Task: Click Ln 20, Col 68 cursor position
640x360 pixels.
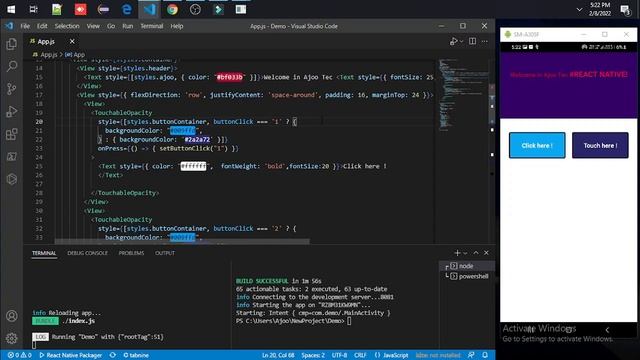Action: pos(278,355)
